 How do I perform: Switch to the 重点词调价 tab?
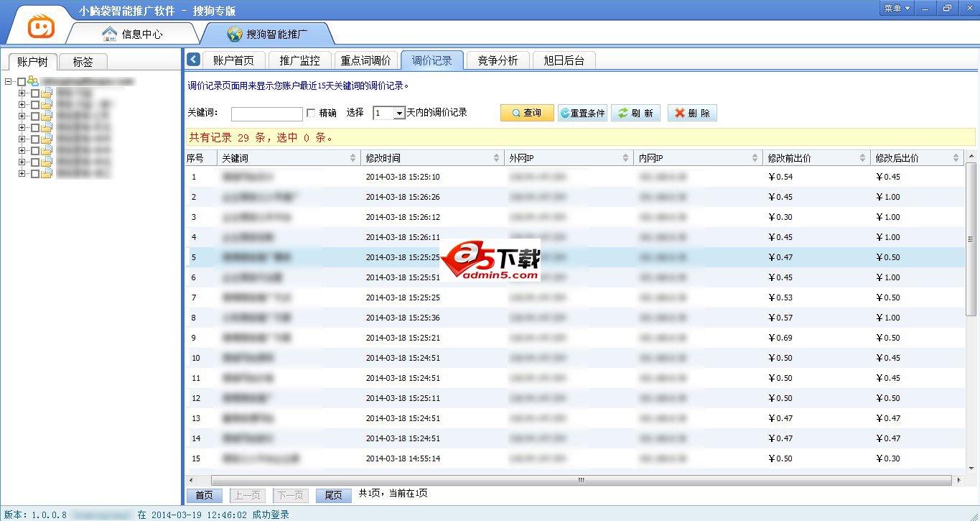coord(366,60)
